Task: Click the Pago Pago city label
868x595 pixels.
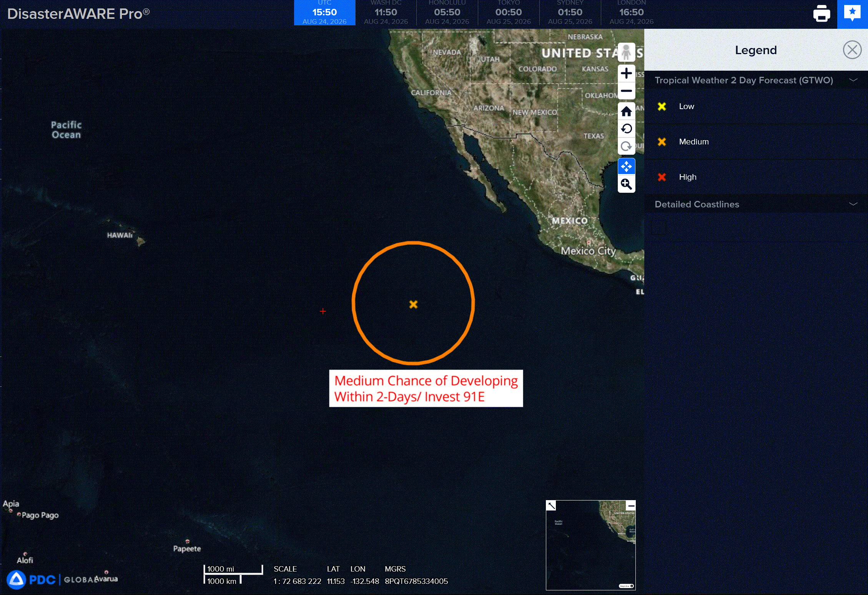Action: tap(40, 515)
